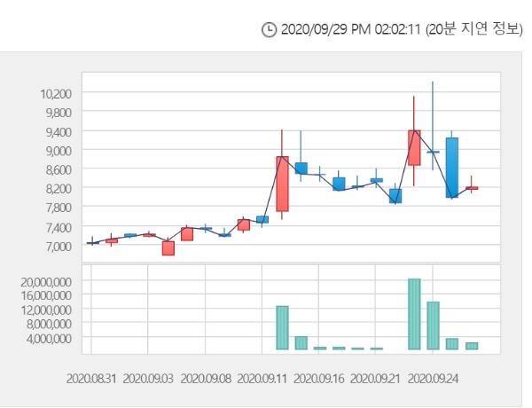The image size is (532, 408).
Task: Select the large red candlestick after 2020.09.11
Action: (282, 184)
